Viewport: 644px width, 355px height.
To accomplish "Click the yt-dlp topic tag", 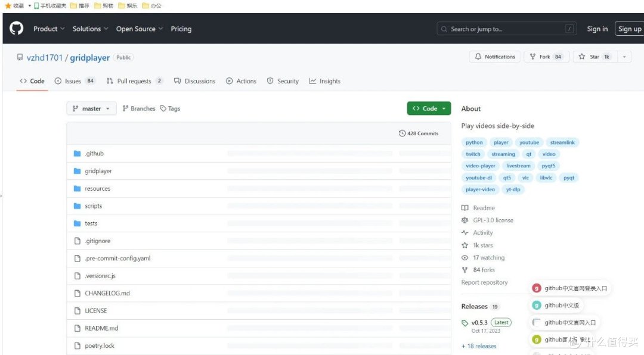I will point(513,189).
